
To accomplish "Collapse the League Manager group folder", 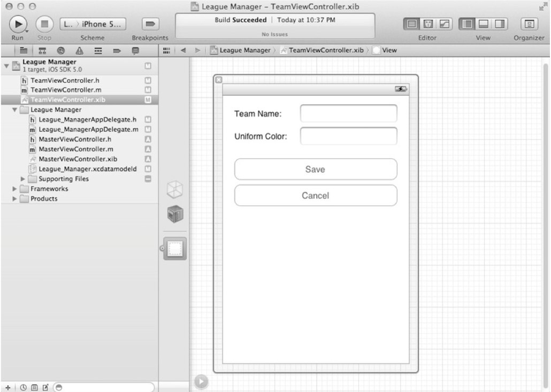I will pos(14,110).
